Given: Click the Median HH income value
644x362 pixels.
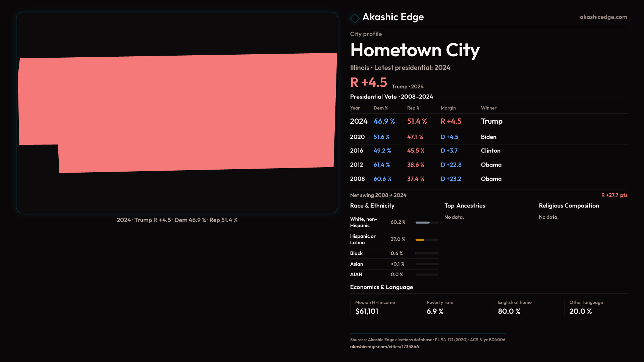Looking at the screenshot, I should pos(367,311).
